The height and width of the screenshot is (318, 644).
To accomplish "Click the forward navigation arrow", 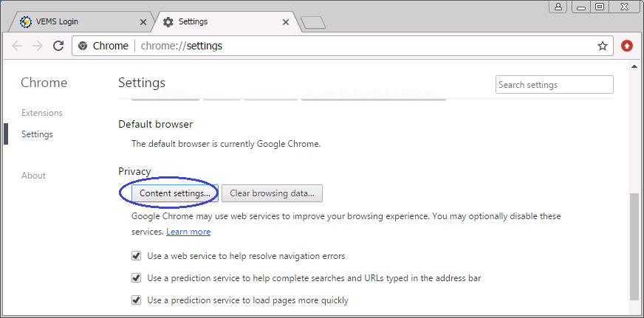I will click(x=38, y=46).
